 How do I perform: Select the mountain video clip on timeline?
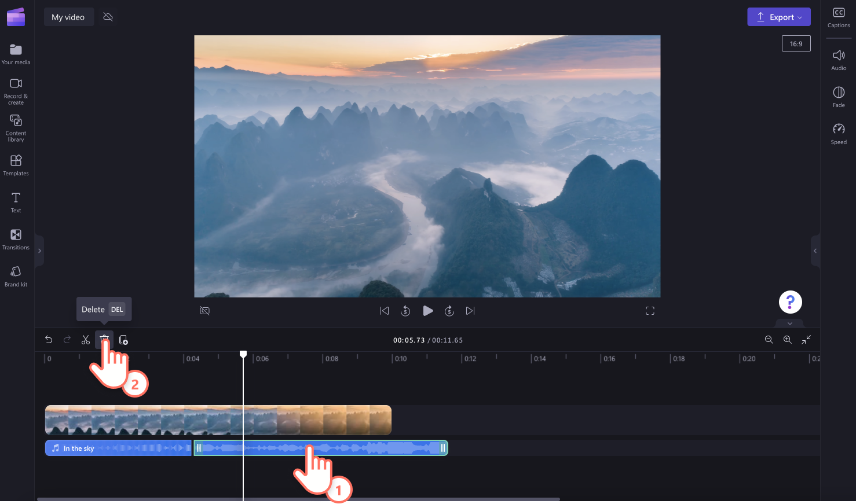pyautogui.click(x=218, y=420)
